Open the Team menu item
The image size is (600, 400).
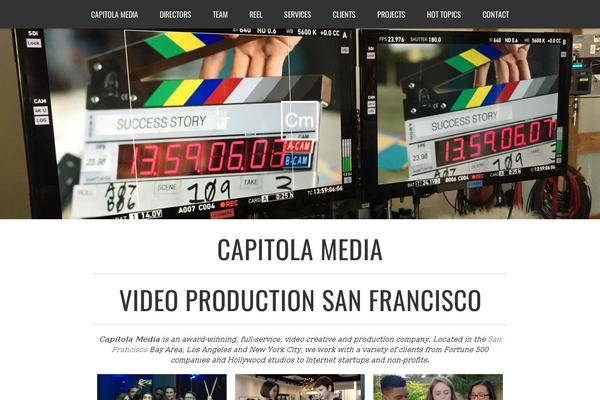point(220,15)
